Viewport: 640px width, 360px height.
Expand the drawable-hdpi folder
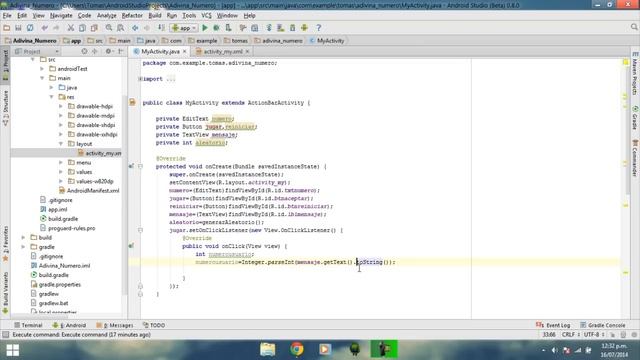[61, 106]
